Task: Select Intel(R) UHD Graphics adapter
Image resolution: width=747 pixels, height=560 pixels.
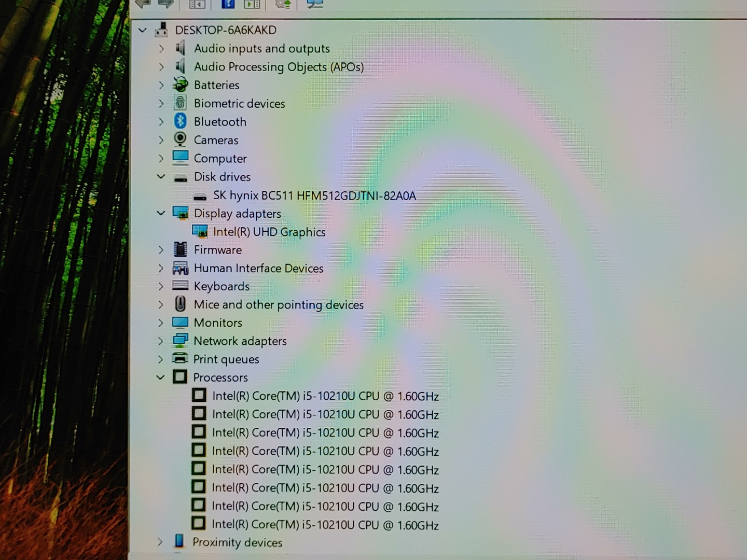Action: [269, 232]
